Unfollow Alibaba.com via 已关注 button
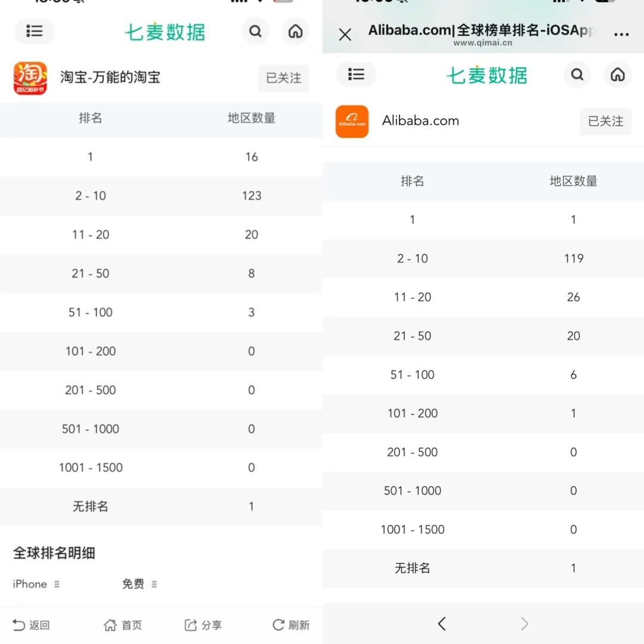 click(x=606, y=122)
